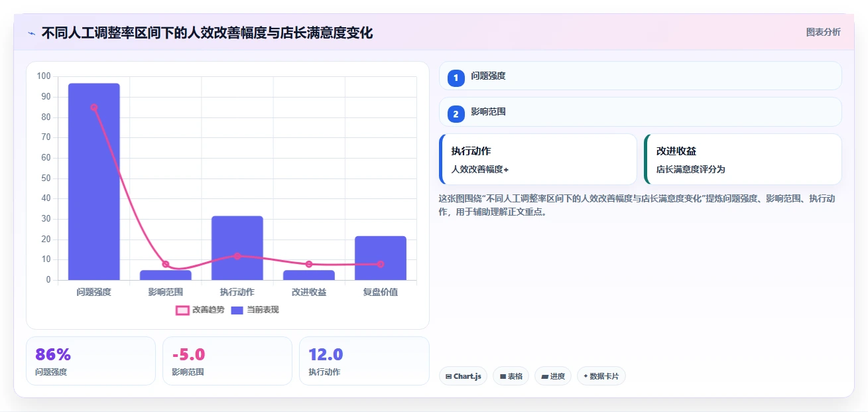Click the 问题强度 x-axis label

pyautogui.click(x=93, y=292)
